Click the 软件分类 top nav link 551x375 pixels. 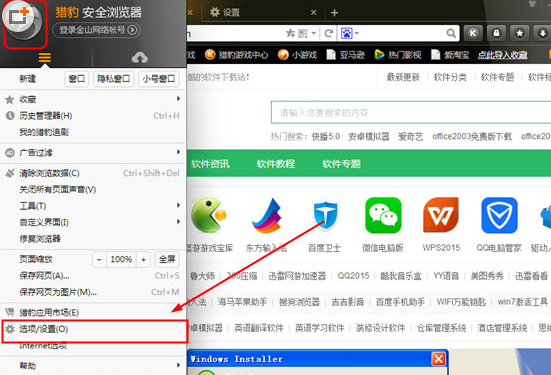point(450,77)
